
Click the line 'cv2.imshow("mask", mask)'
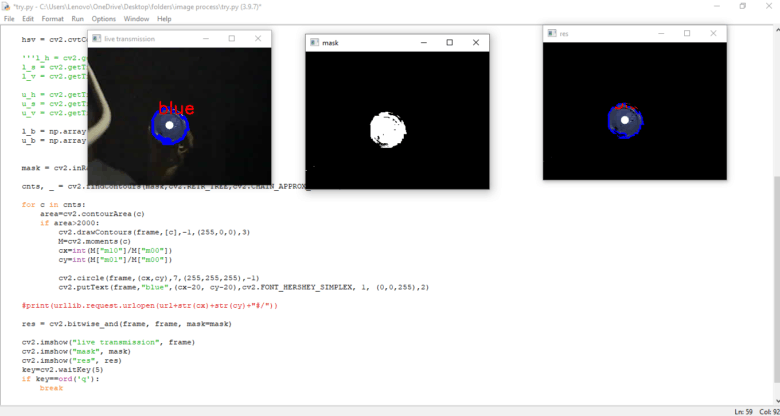76,352
